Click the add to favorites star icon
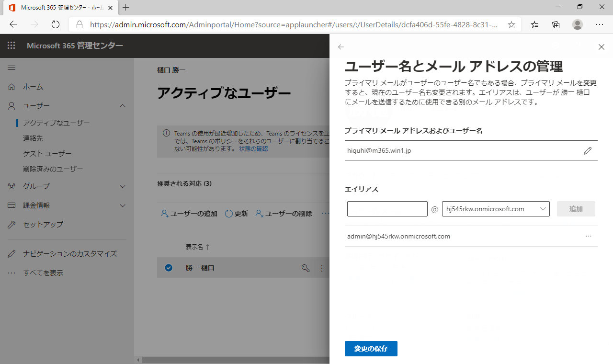Screen dimensions: 613x364 (511, 24)
